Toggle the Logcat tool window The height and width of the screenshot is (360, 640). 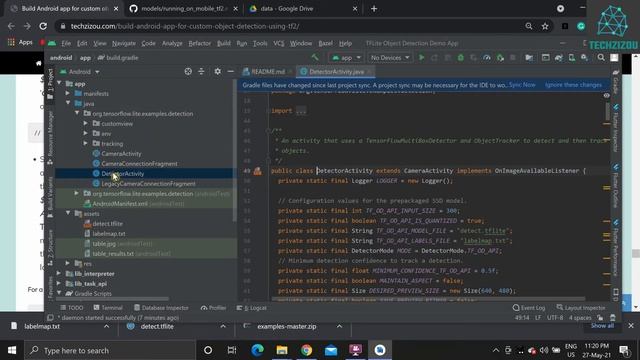pyautogui.click(x=251, y=308)
